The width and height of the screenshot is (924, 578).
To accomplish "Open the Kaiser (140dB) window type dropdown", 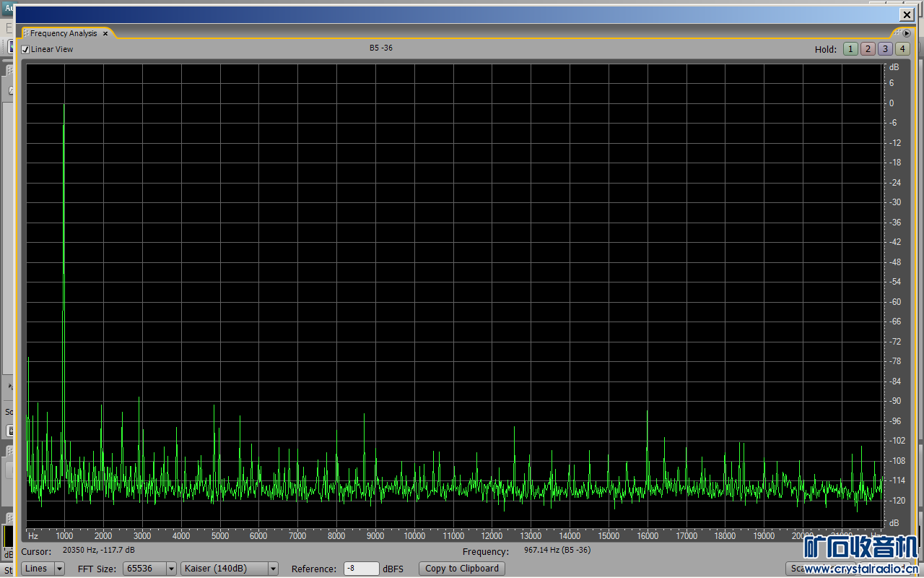I will [x=230, y=569].
